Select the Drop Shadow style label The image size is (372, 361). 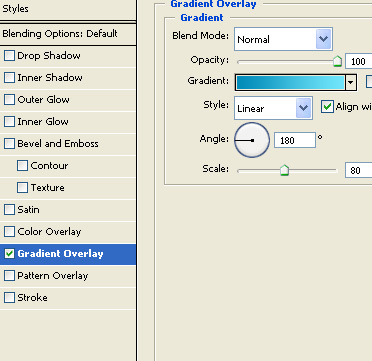(49, 56)
